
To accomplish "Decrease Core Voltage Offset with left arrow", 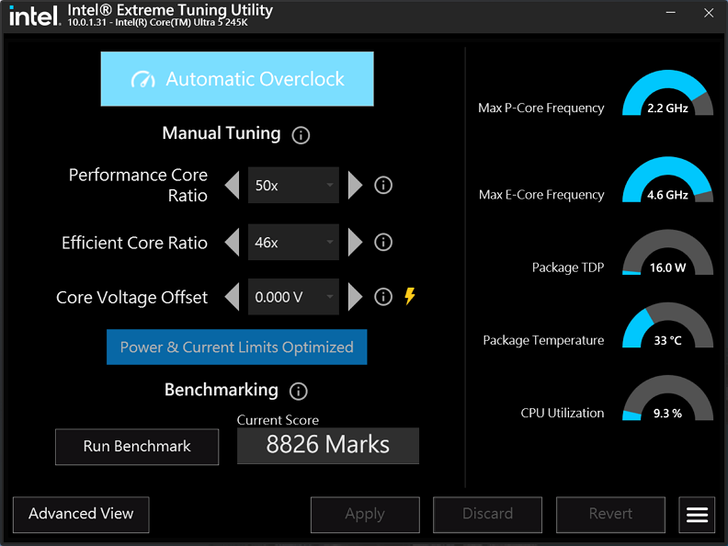I will click(x=232, y=297).
